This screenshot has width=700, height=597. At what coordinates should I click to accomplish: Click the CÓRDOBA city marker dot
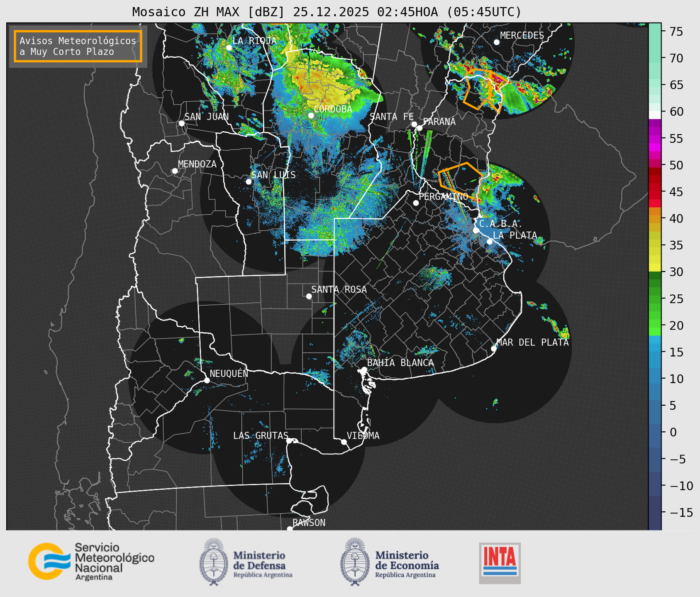click(311, 115)
